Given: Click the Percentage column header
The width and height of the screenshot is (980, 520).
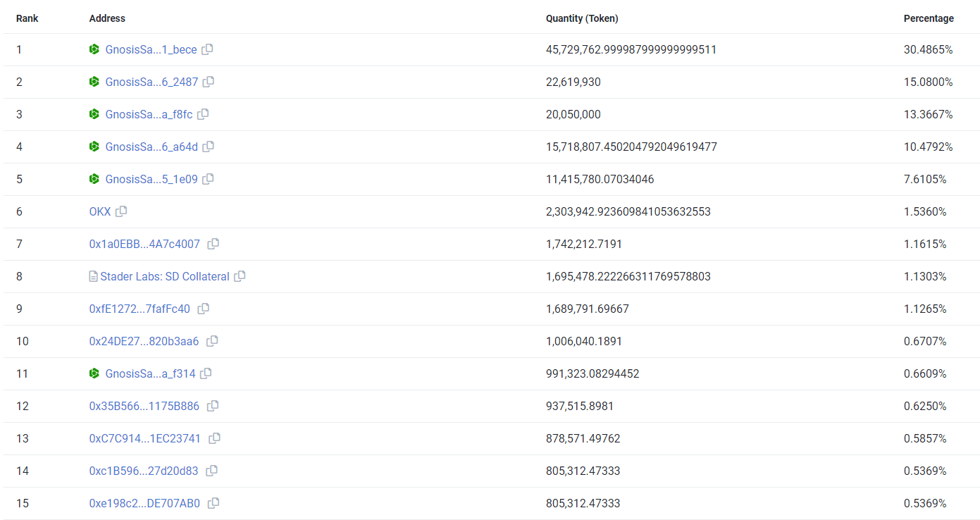Looking at the screenshot, I should click(929, 18).
